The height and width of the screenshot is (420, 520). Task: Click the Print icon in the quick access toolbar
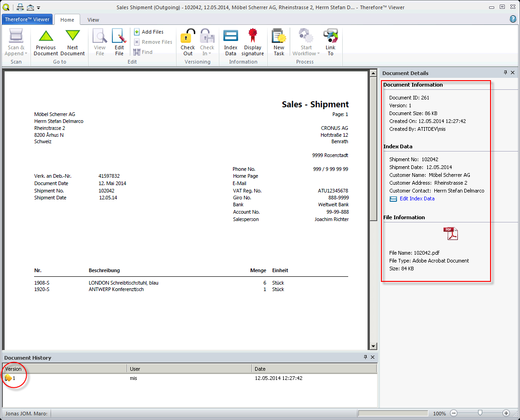tap(20, 7)
